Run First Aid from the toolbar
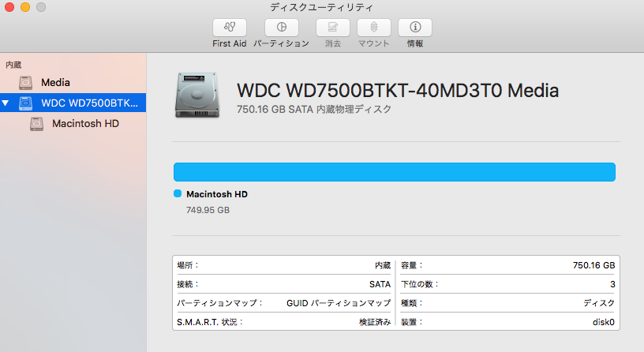This screenshot has width=644, height=352. 230,28
